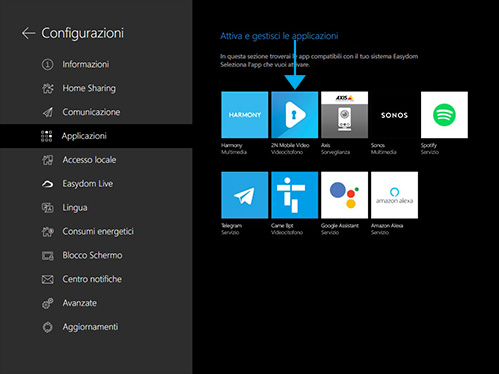Open Easydom Live settings
Image resolution: width=499 pixels, height=374 pixels.
point(96,184)
